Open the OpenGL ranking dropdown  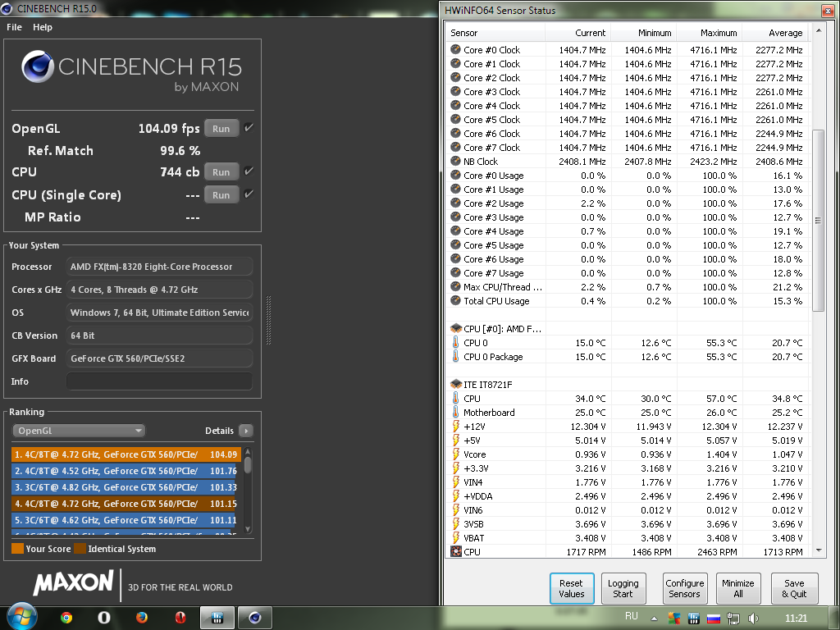[79, 431]
